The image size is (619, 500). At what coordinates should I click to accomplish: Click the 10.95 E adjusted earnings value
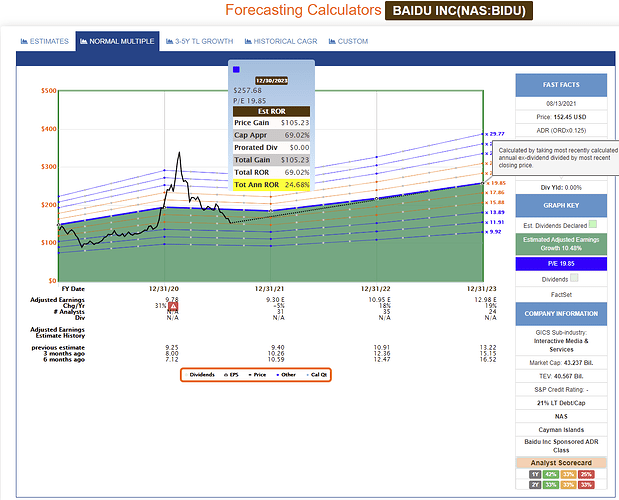coord(379,300)
